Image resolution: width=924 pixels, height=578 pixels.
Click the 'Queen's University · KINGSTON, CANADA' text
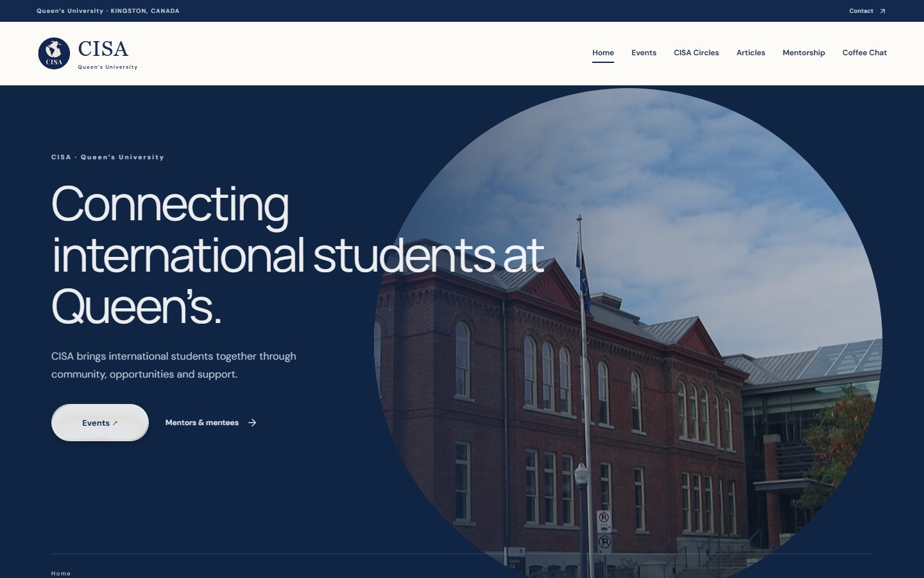pyautogui.click(x=108, y=11)
